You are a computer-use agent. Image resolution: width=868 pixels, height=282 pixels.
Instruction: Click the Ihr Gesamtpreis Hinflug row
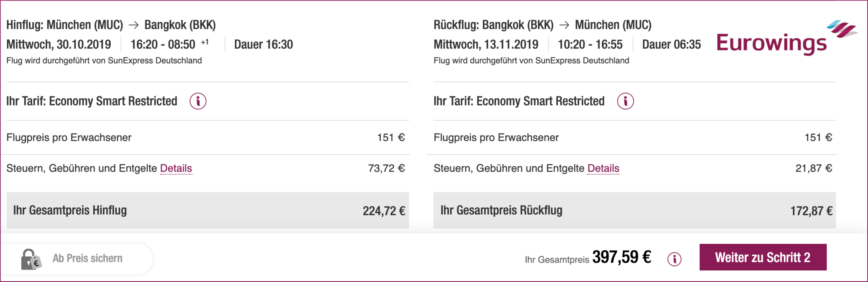point(207,211)
